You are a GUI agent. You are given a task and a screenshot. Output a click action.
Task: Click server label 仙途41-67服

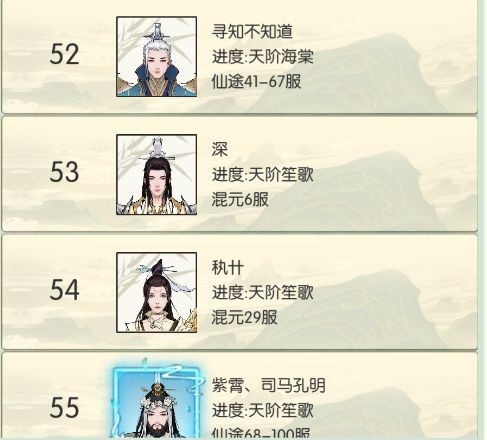tap(256, 81)
